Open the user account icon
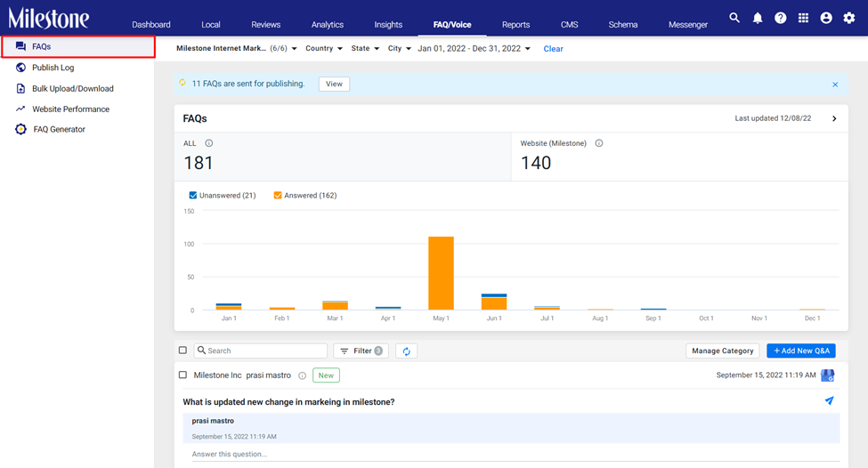 (826, 19)
